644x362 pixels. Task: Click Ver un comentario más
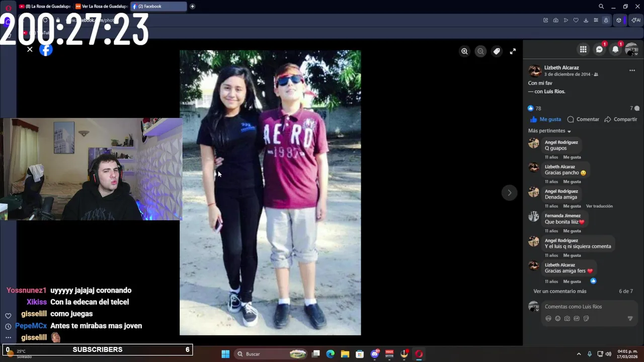click(559, 291)
